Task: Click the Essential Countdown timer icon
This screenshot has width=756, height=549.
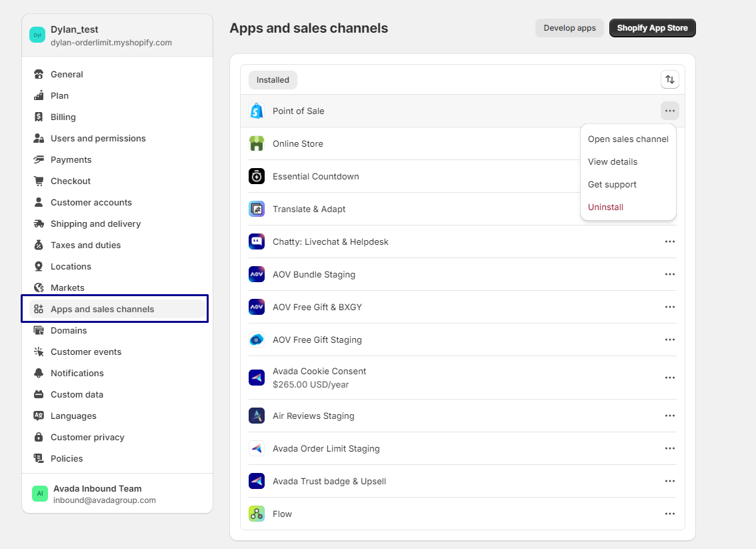Action: (x=257, y=176)
